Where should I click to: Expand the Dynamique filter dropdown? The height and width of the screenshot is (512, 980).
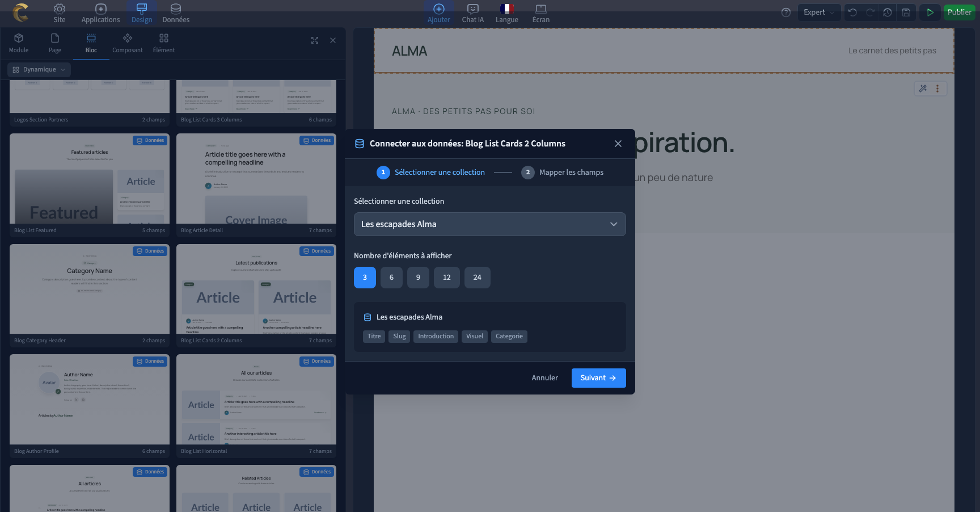tap(39, 70)
